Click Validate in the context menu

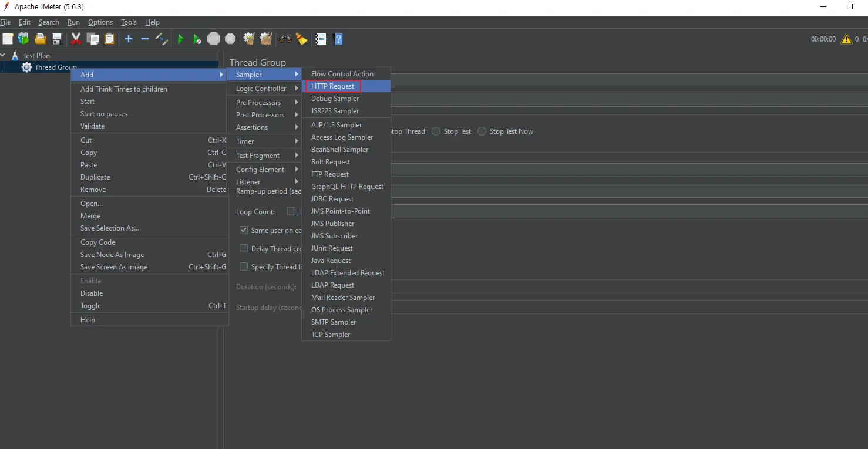[149, 126]
